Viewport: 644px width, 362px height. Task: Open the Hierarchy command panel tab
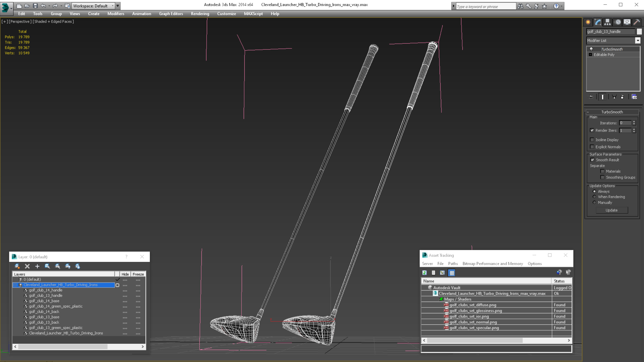click(x=608, y=22)
